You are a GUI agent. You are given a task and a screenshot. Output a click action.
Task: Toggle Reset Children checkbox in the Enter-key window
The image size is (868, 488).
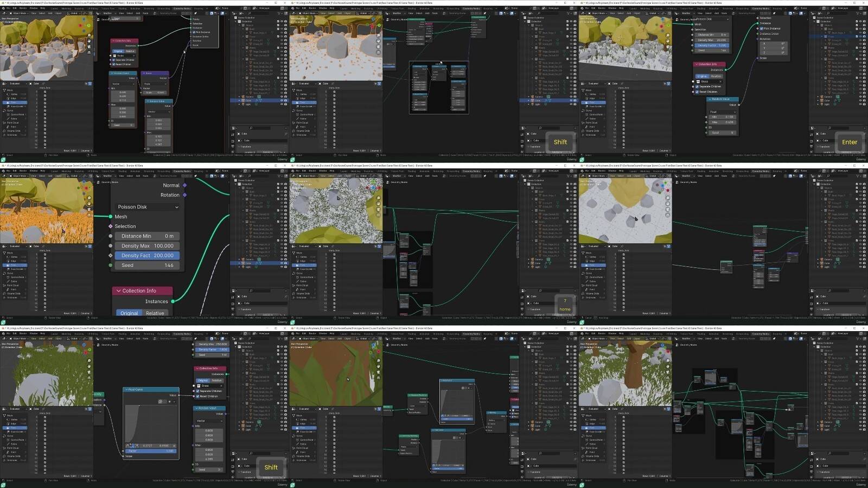(x=697, y=92)
